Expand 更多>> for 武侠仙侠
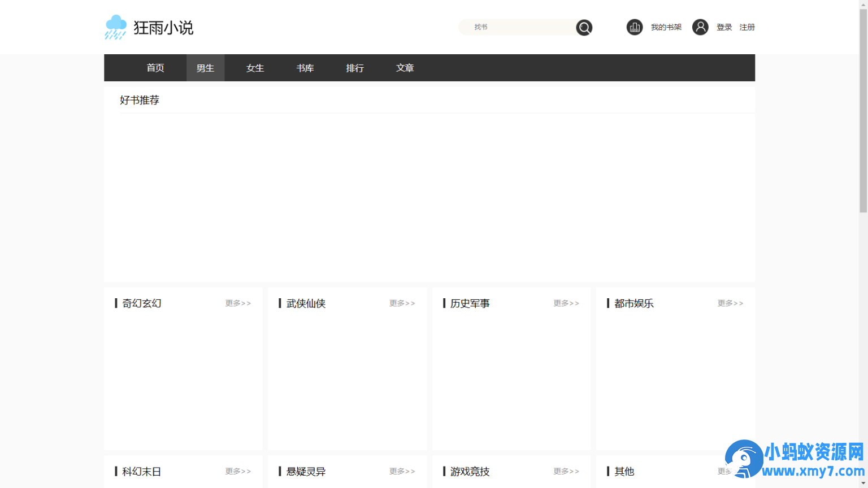This screenshot has height=488, width=868. 402,303
